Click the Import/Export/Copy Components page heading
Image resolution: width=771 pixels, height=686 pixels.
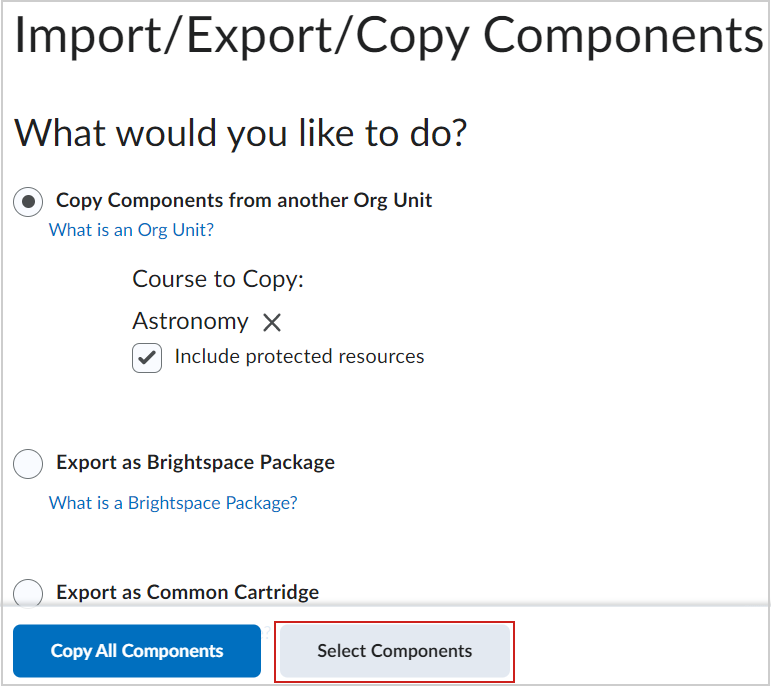pos(388,36)
